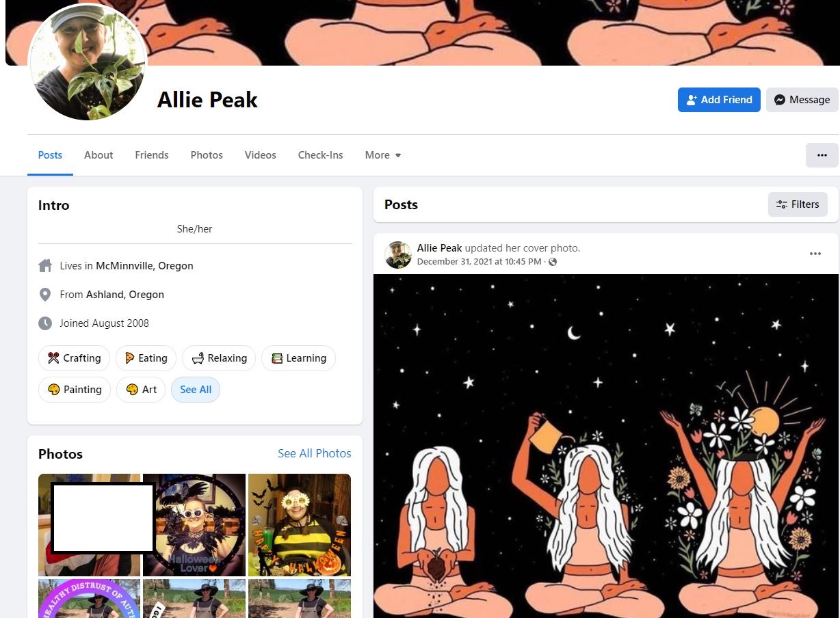Expand the More tab dropdown
The width and height of the screenshot is (840, 618).
tap(383, 155)
